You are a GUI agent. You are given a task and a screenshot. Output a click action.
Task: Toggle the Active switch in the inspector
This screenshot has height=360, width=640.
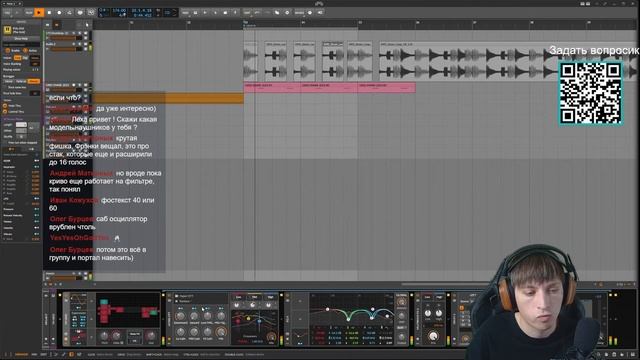25,51
